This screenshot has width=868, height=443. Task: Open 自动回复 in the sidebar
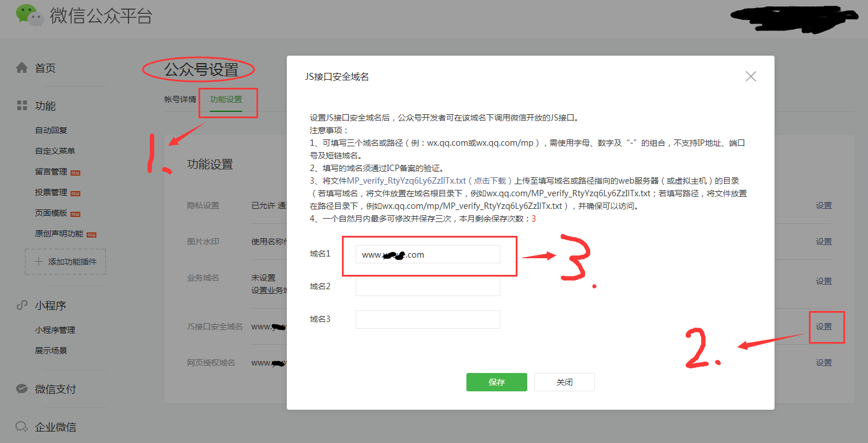click(x=51, y=130)
